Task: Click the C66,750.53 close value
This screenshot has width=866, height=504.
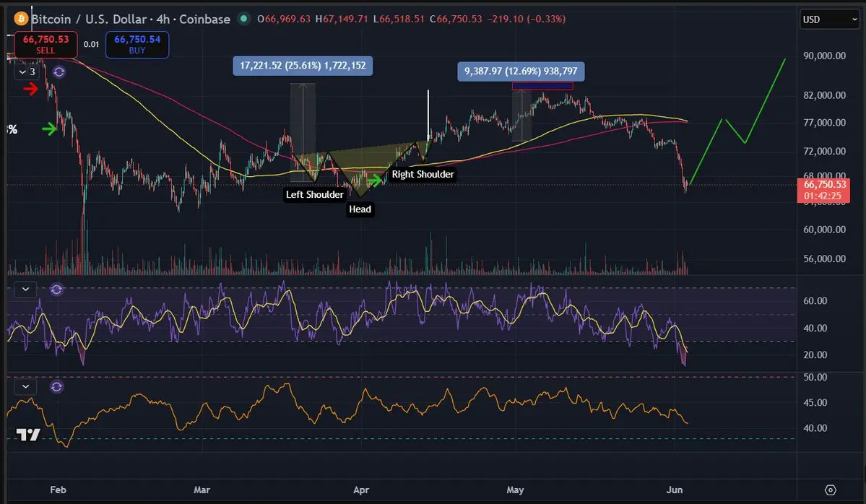Action: click(456, 19)
